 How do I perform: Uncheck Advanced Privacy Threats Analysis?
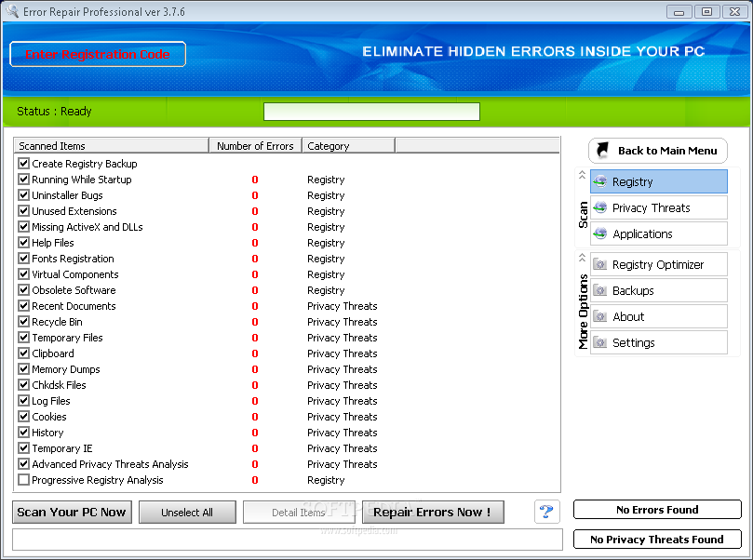coord(23,463)
